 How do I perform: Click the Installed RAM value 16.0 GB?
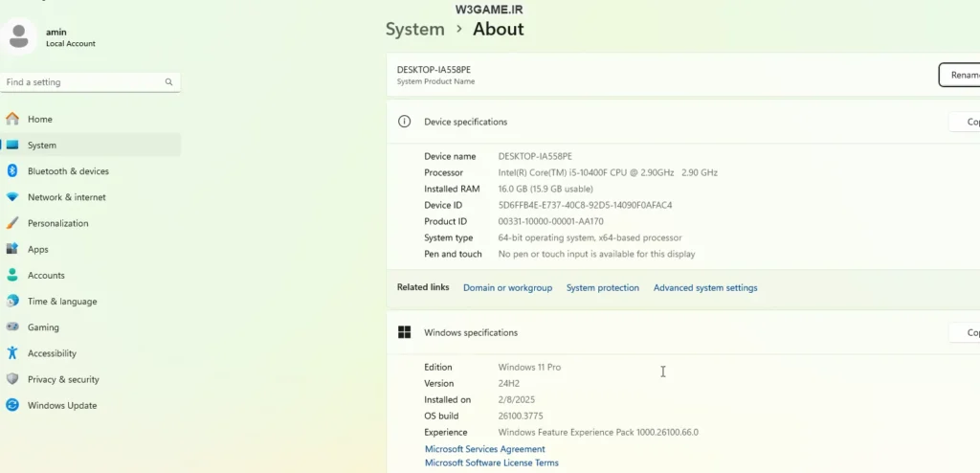tap(546, 189)
